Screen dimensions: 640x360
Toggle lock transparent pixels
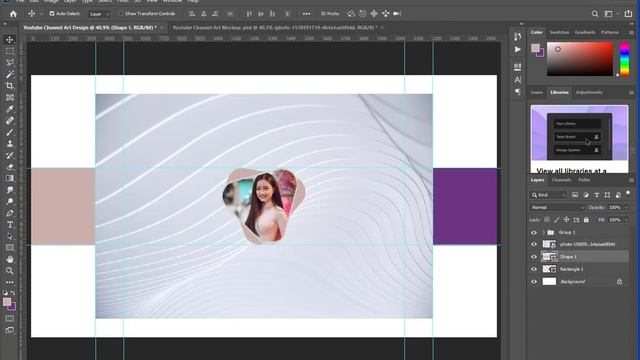tap(547, 220)
